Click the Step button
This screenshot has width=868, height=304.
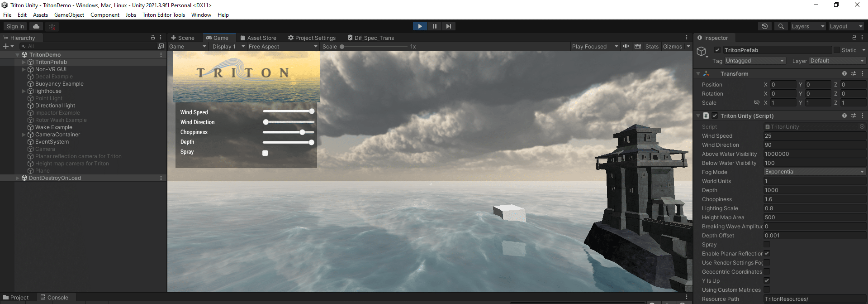pyautogui.click(x=448, y=26)
